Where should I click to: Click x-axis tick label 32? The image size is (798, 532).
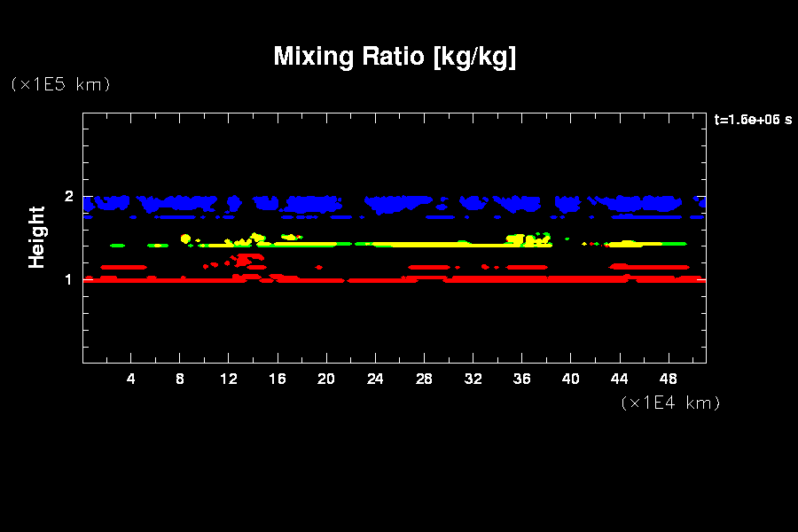473,379
